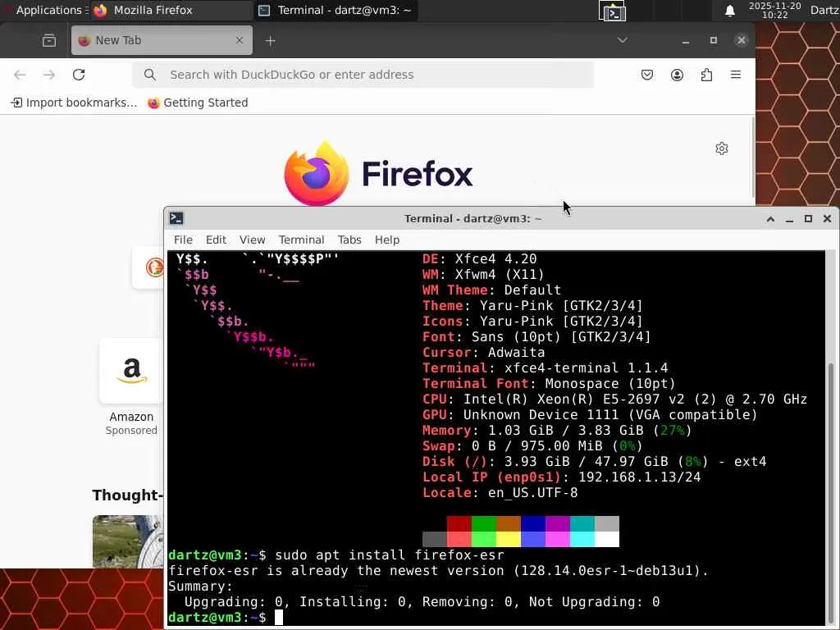Open the notifications bell in panel

(x=729, y=11)
